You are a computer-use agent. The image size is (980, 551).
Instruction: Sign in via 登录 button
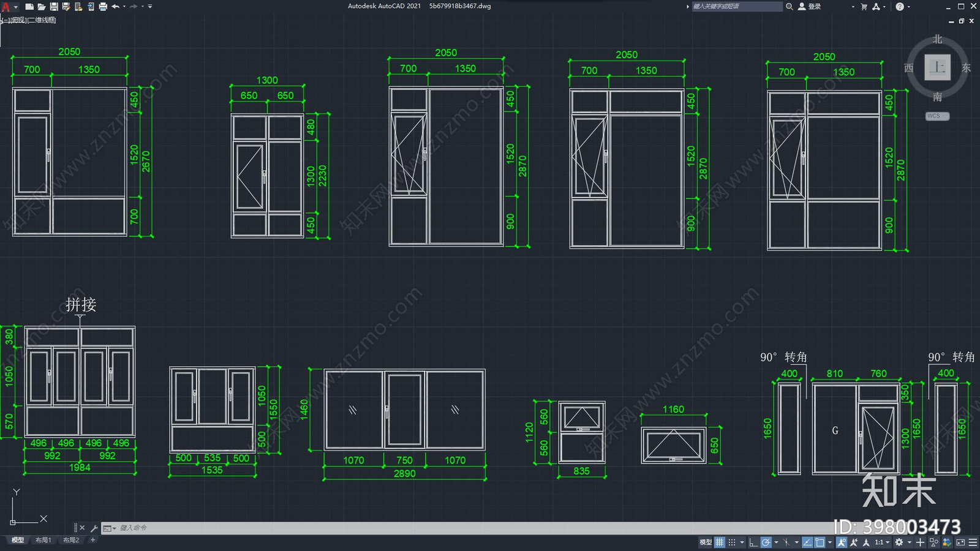pos(810,7)
